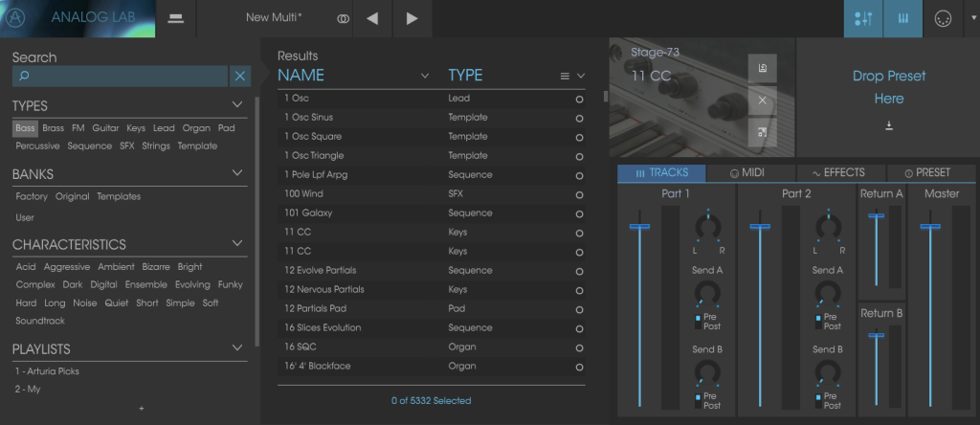This screenshot has height=425, width=980.
Task: Filter by Evolving characteristic
Action: coord(192,285)
